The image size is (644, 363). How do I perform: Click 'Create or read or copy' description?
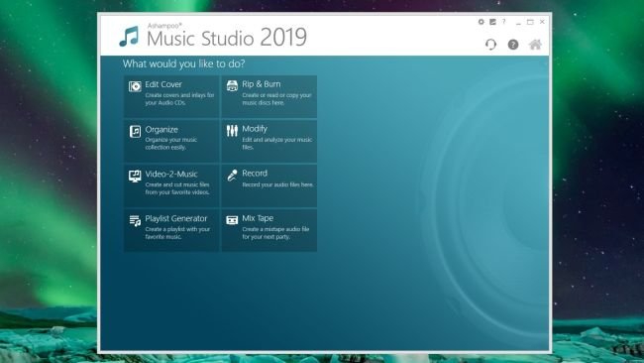click(x=276, y=98)
